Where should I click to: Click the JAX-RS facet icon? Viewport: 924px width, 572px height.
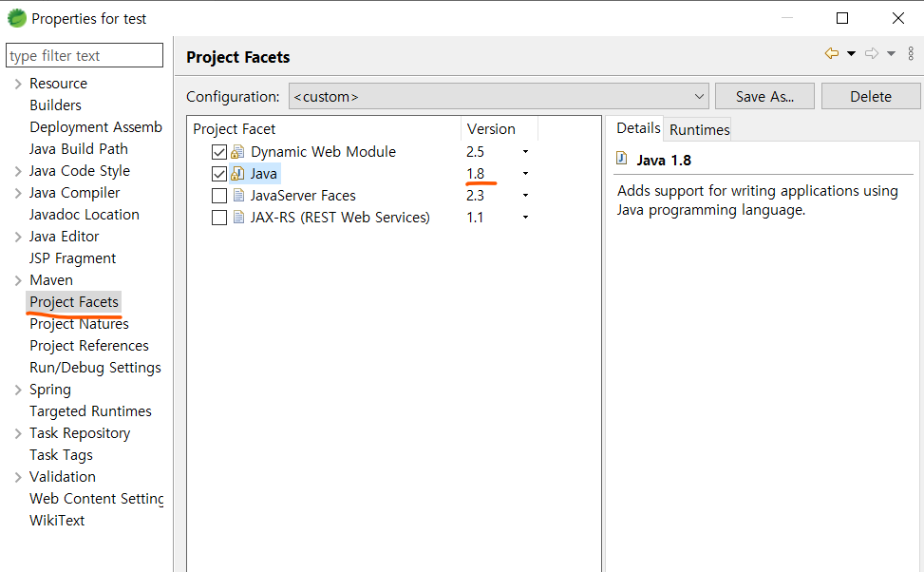pos(238,217)
